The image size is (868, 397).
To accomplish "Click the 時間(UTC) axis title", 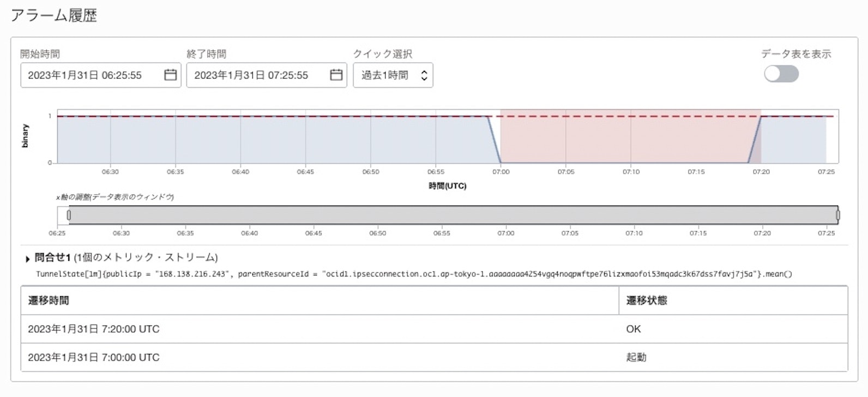I will coord(448,186).
